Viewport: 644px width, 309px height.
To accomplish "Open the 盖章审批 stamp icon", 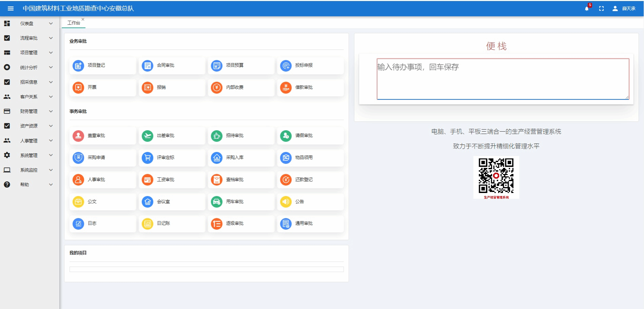I will [78, 136].
